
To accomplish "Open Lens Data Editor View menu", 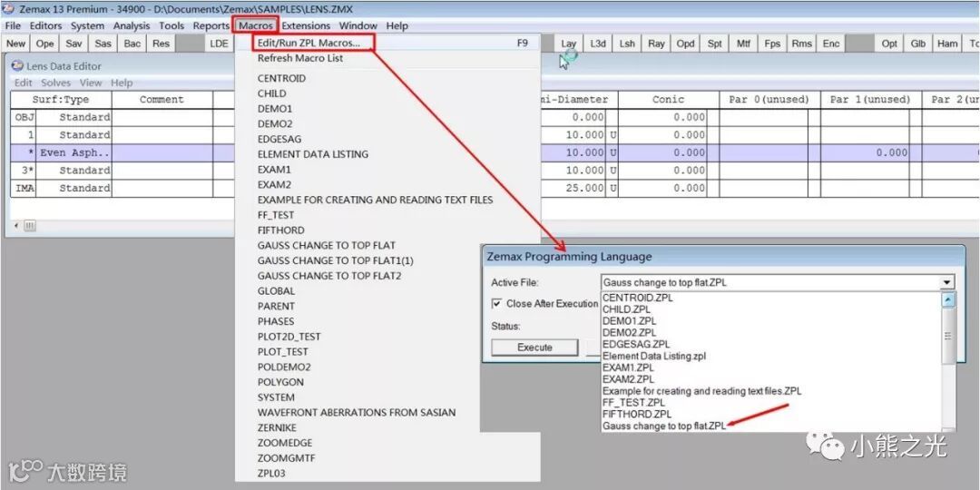I will (x=91, y=83).
